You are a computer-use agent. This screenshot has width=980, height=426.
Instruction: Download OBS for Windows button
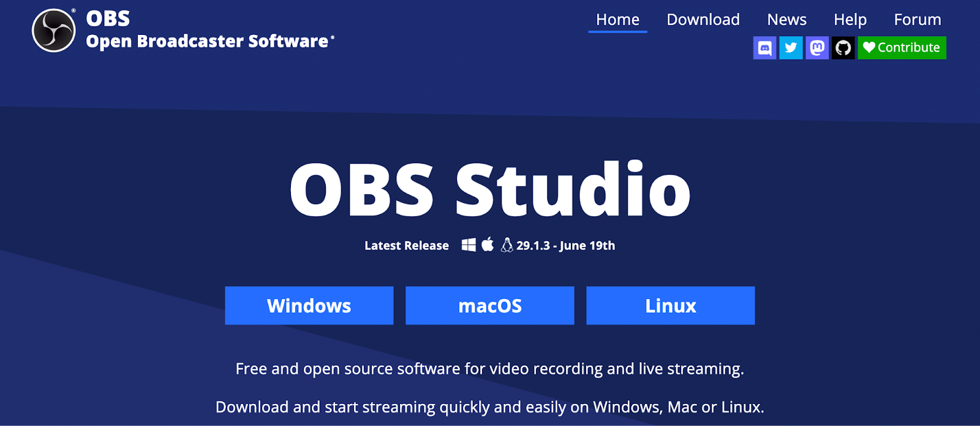point(309,305)
